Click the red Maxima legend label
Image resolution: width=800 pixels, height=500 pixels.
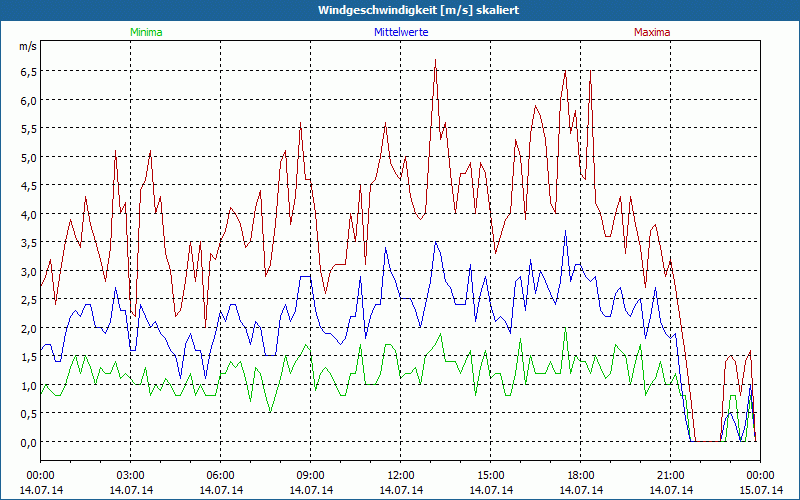point(652,32)
